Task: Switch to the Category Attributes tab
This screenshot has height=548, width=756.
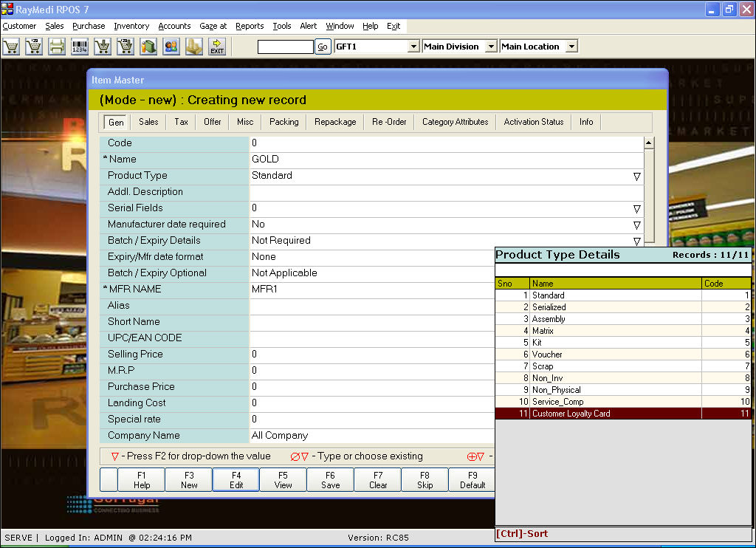Action: 455,122
